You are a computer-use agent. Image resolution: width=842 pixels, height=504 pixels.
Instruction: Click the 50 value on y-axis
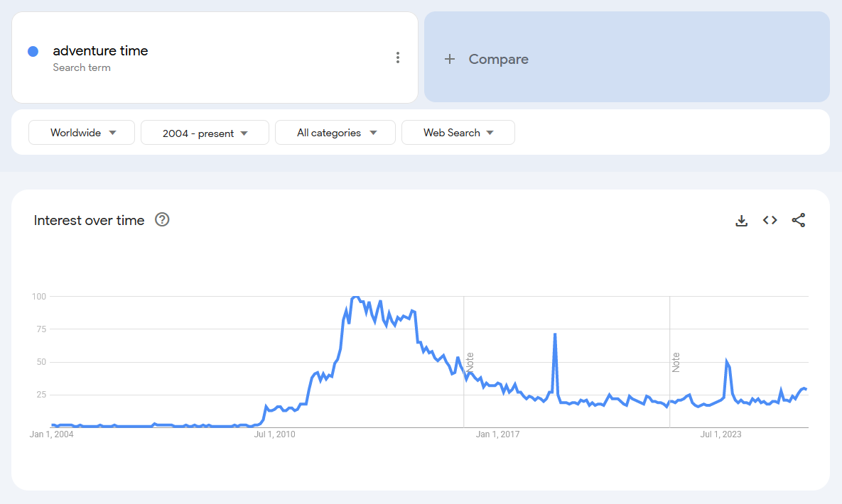(41, 362)
